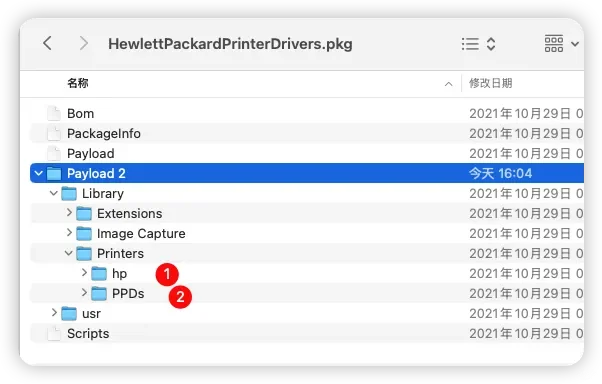Select the Scripts file icon

point(54,333)
